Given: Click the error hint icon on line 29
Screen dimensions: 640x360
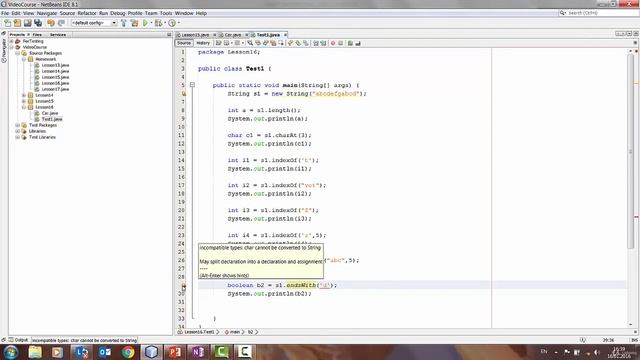Looking at the screenshot, I should [x=184, y=286].
